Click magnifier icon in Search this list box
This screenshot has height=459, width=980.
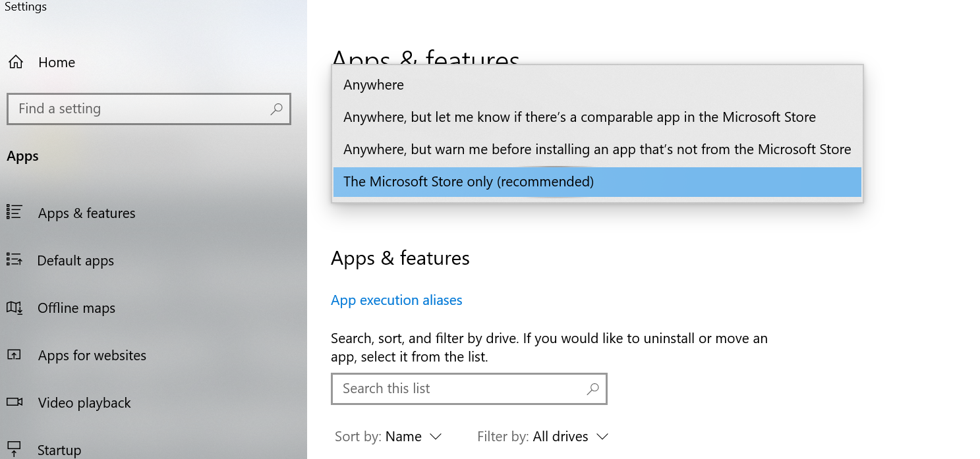coord(592,389)
